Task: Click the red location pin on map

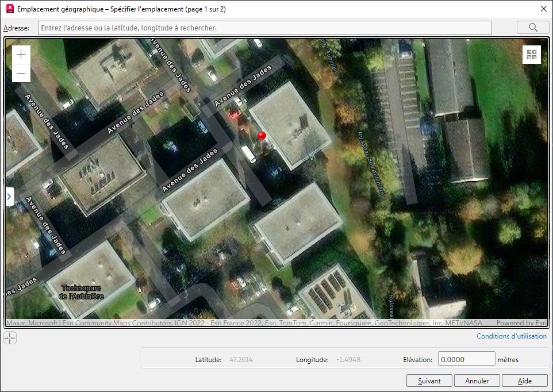Action: [262, 137]
